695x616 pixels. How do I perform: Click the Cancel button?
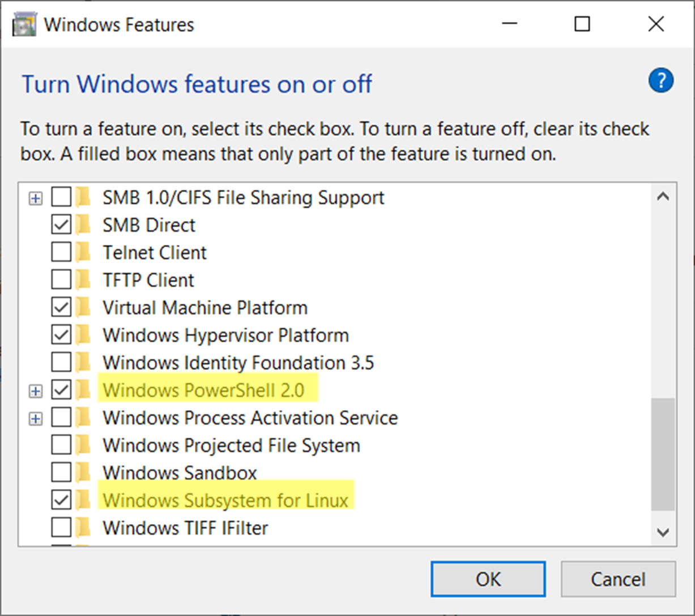click(x=618, y=579)
